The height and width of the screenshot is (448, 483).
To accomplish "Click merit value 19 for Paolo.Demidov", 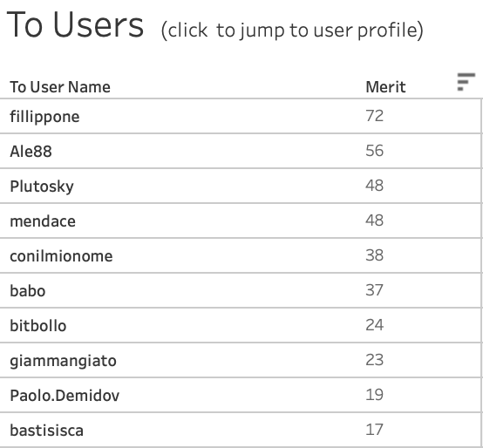I will click(374, 395).
